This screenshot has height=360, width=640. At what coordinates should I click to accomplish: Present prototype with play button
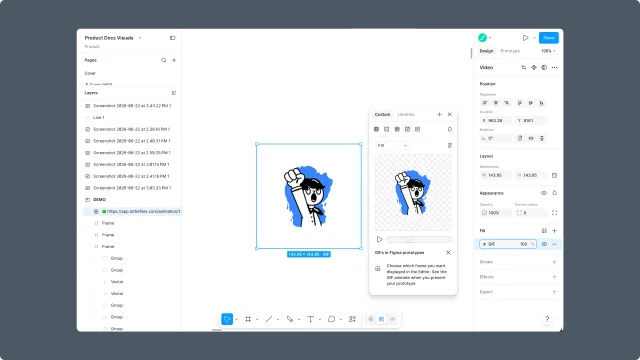click(x=525, y=38)
